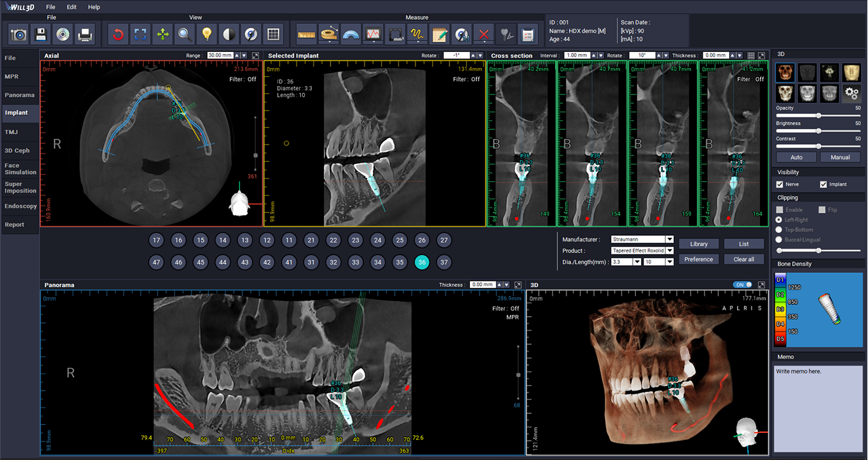Click the notepad annotation icon

tap(440, 34)
